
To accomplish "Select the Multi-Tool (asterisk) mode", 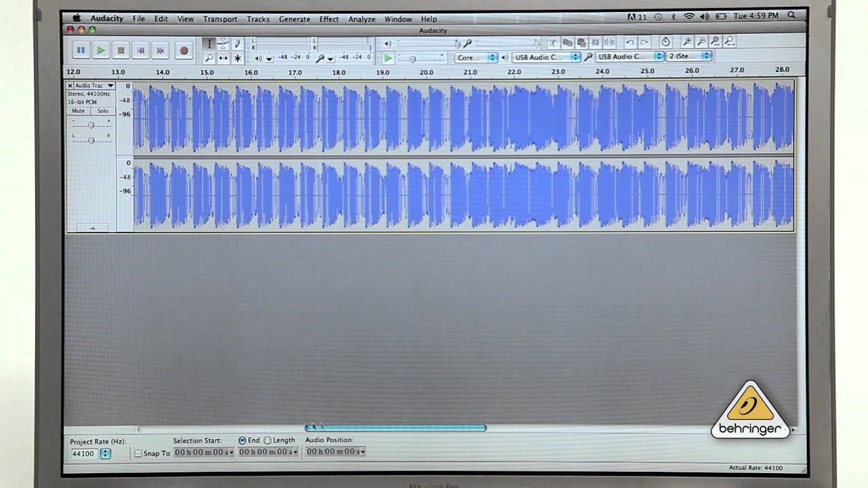I will (237, 58).
